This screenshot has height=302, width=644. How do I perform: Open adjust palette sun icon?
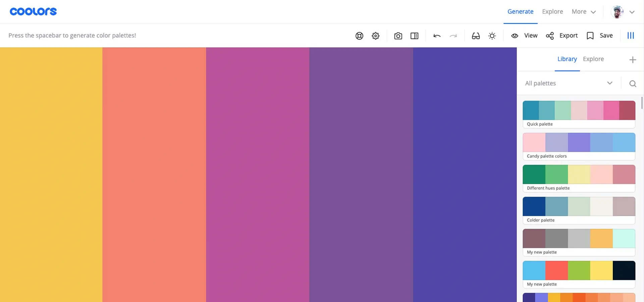[492, 36]
